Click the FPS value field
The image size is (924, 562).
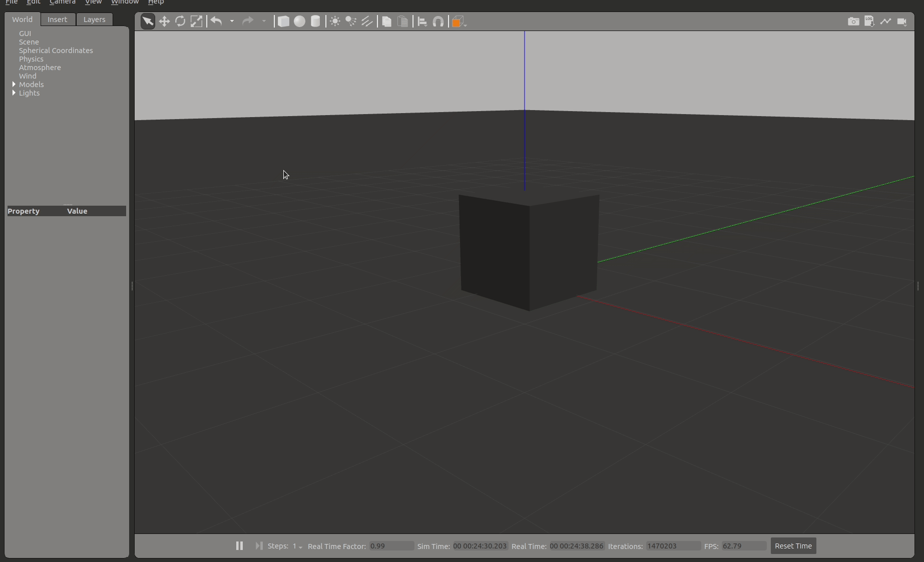tap(744, 546)
